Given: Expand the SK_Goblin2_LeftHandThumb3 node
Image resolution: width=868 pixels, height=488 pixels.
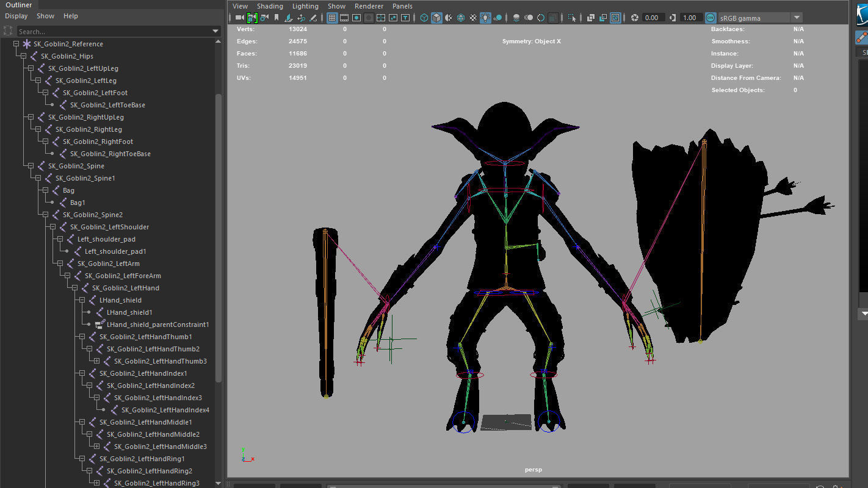Looking at the screenshot, I should click(97, 361).
